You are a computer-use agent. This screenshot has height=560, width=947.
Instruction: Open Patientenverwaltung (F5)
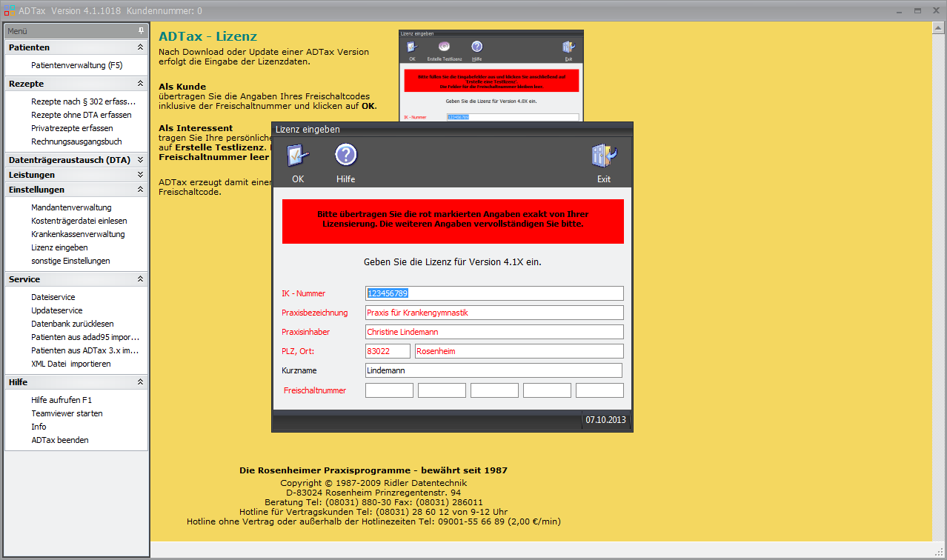tap(77, 65)
